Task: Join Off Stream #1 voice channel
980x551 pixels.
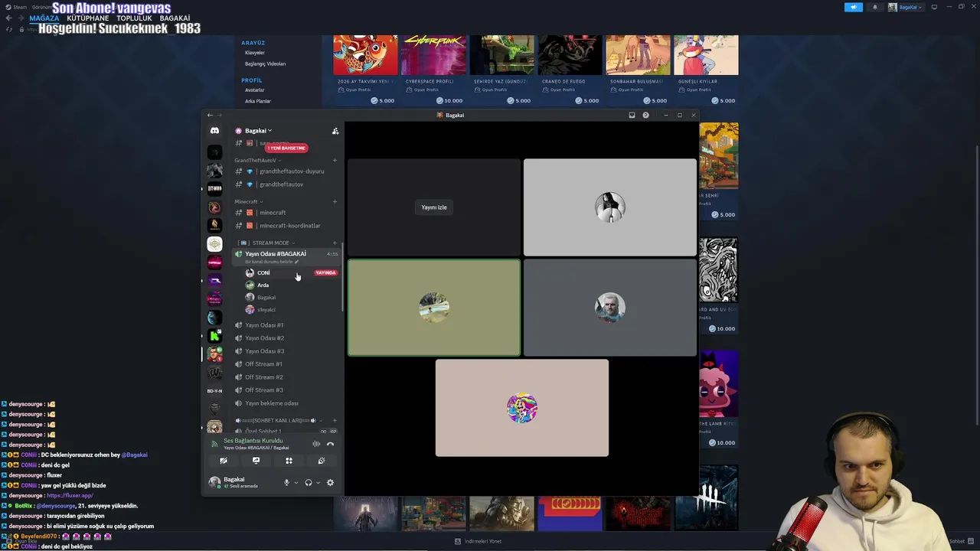Action: (x=286, y=364)
